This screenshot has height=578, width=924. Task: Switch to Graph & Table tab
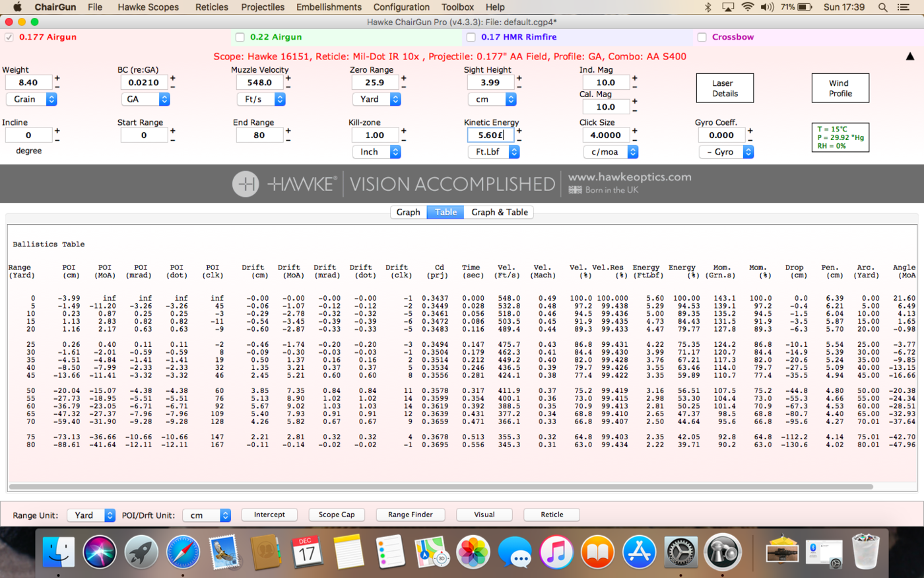click(499, 212)
